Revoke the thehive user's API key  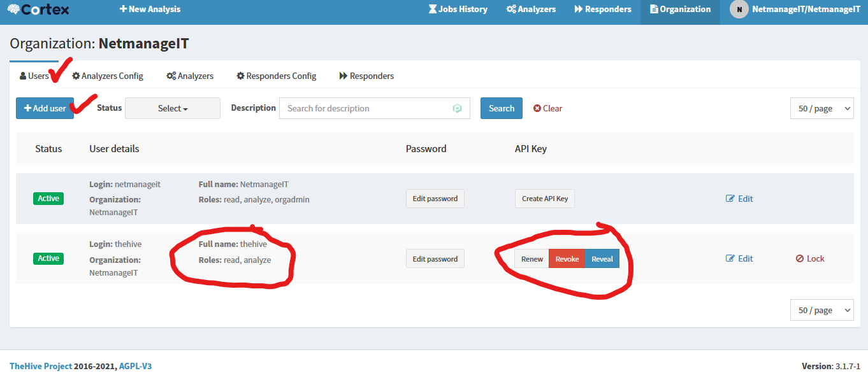pos(567,259)
